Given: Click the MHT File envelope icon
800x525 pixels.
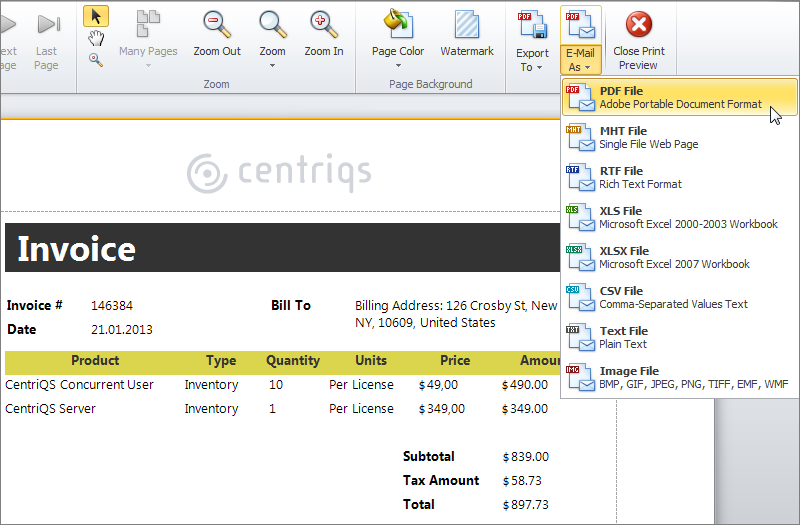Looking at the screenshot, I should [x=579, y=138].
